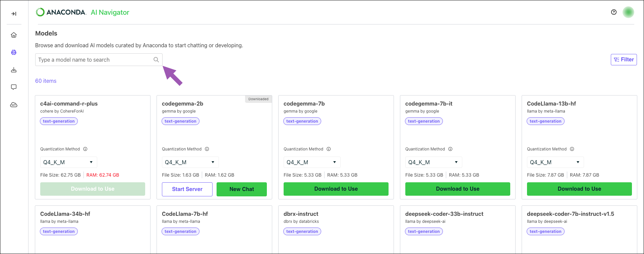Select the deepseek-coder-33b-instruct model title
Viewport: 644px width, 254px height.
point(444,214)
